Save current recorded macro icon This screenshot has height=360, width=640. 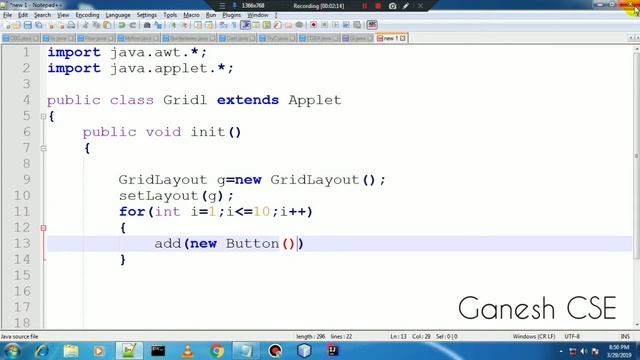tap(357, 25)
